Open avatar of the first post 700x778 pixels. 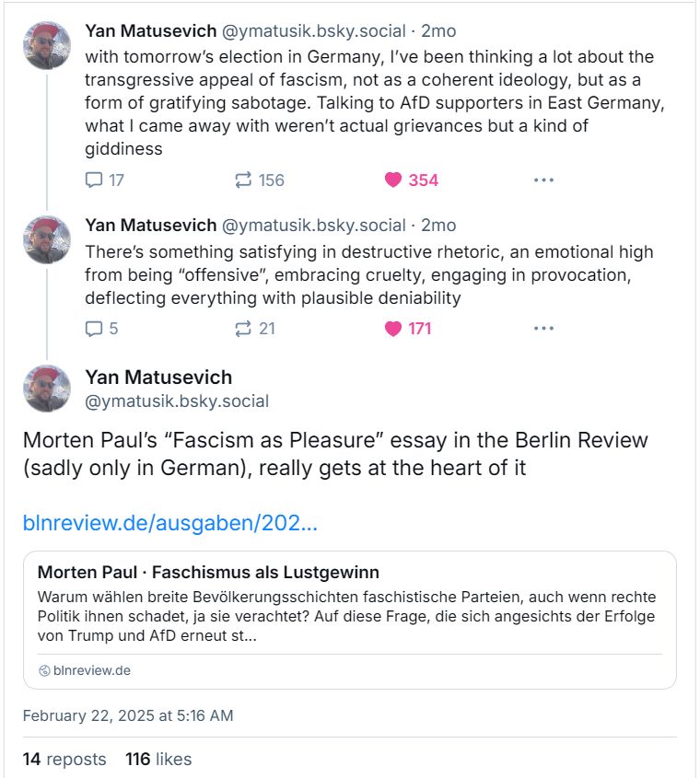(x=47, y=45)
